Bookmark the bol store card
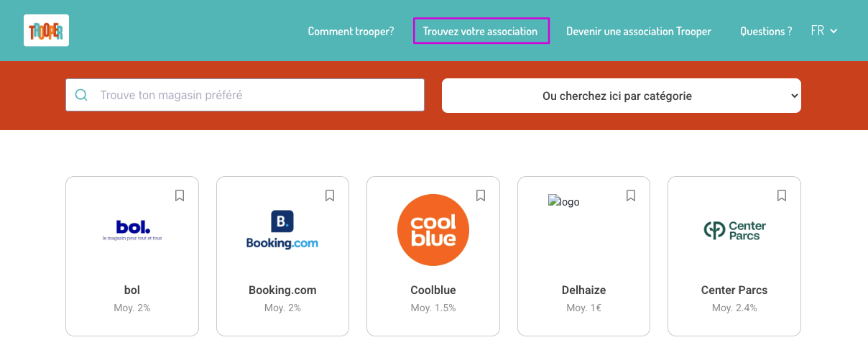The width and height of the screenshot is (868, 345). pyautogui.click(x=180, y=195)
